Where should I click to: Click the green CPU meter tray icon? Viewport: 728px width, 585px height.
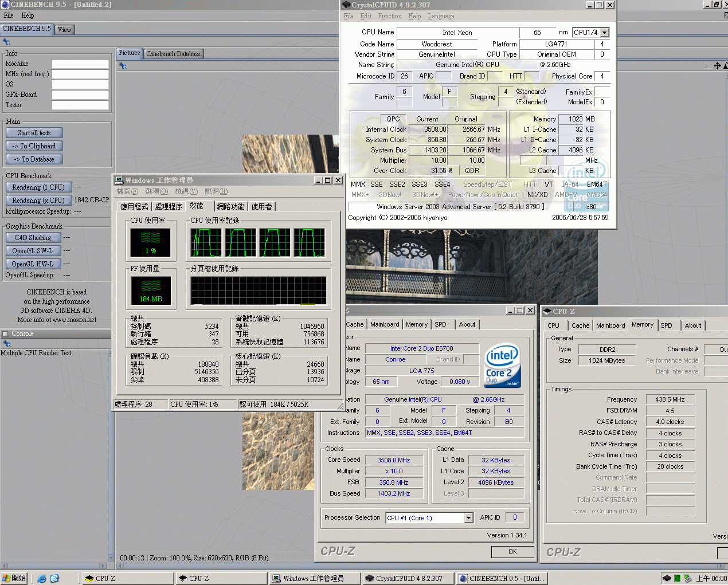pos(677,579)
